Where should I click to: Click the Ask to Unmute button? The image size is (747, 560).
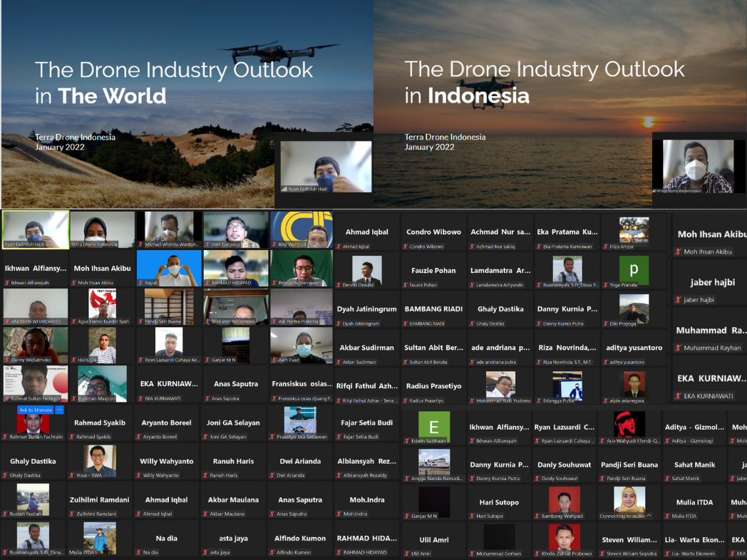[x=35, y=410]
